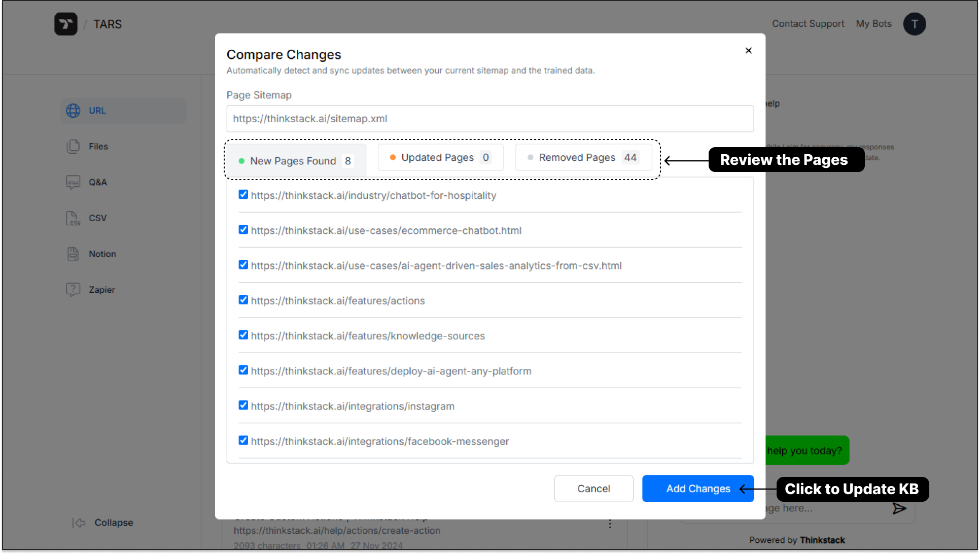Open the Q&A icon in sidebar
The height and width of the screenshot is (554, 980).
pyautogui.click(x=73, y=182)
